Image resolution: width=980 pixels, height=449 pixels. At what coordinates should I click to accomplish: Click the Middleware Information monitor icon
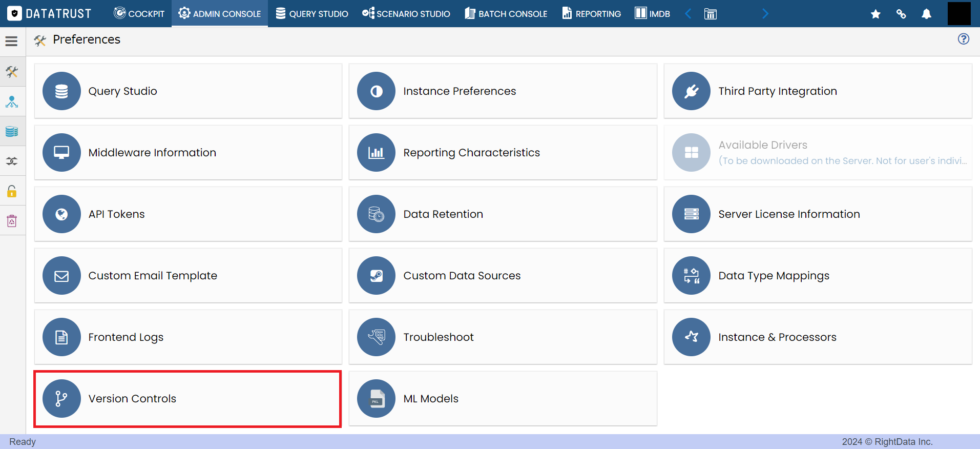(x=61, y=153)
